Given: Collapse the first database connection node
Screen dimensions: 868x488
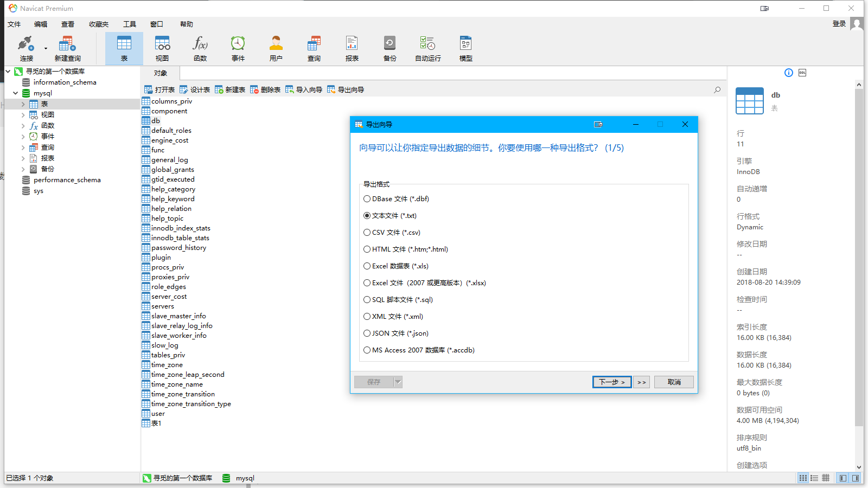Looking at the screenshot, I should pos(8,71).
